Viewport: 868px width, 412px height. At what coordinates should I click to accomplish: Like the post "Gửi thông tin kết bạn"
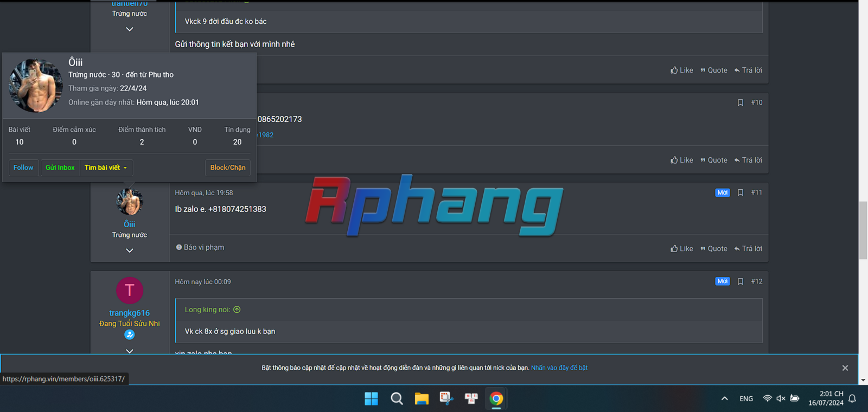point(682,70)
